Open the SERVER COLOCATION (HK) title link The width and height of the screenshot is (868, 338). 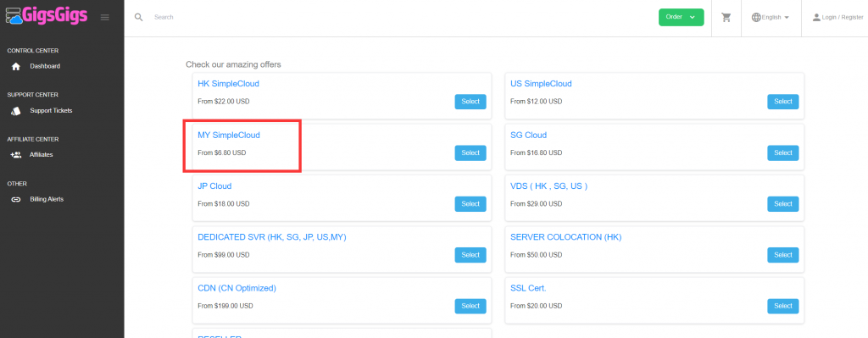pos(565,237)
